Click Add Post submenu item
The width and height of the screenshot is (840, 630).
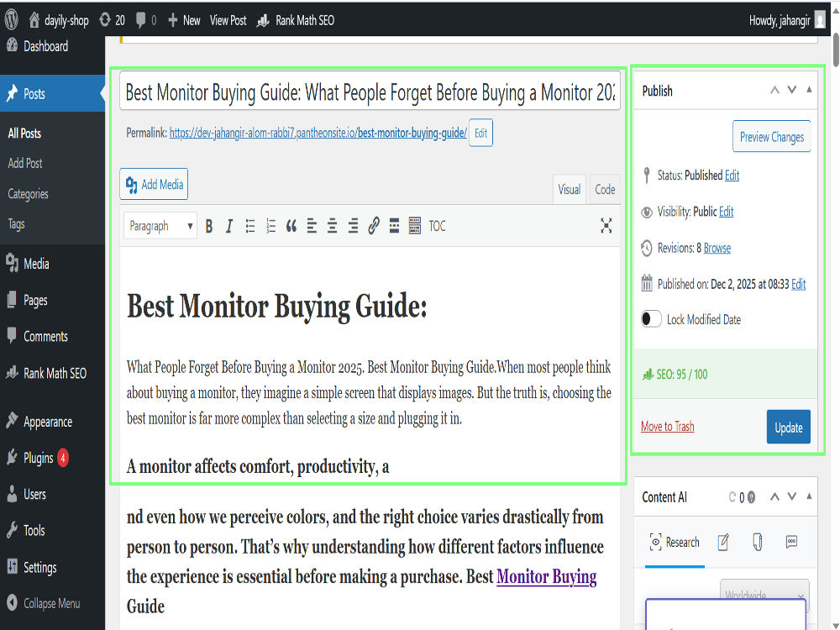(x=25, y=164)
